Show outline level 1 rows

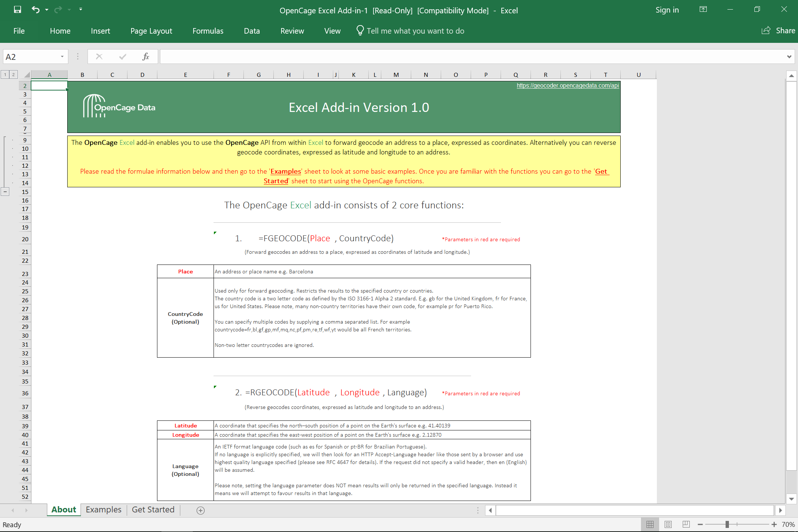click(5, 75)
